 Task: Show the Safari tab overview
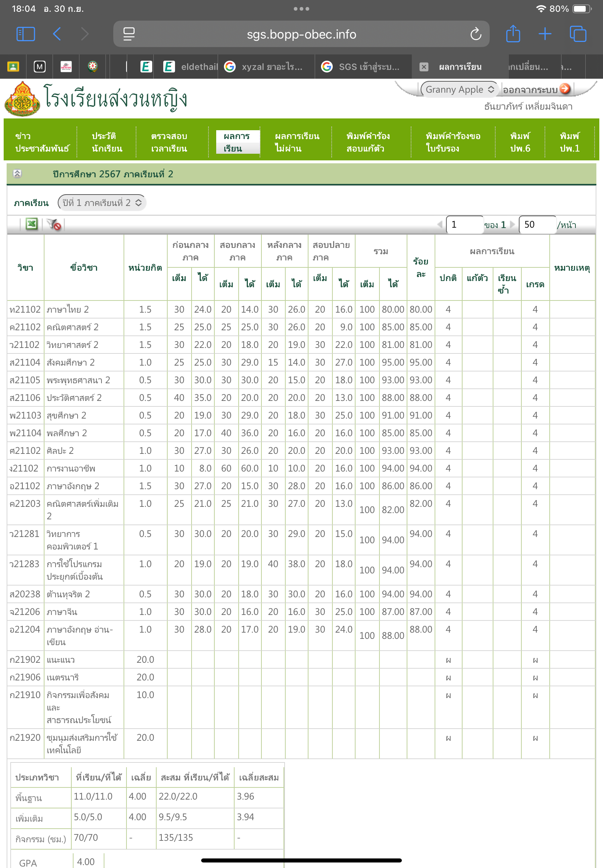coord(578,34)
